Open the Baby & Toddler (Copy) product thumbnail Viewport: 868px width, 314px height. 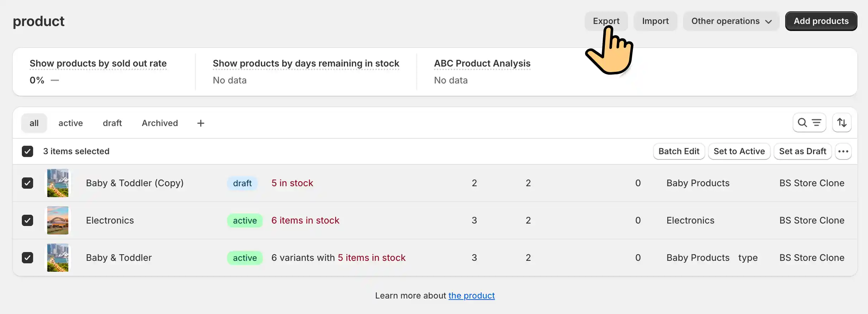58,183
